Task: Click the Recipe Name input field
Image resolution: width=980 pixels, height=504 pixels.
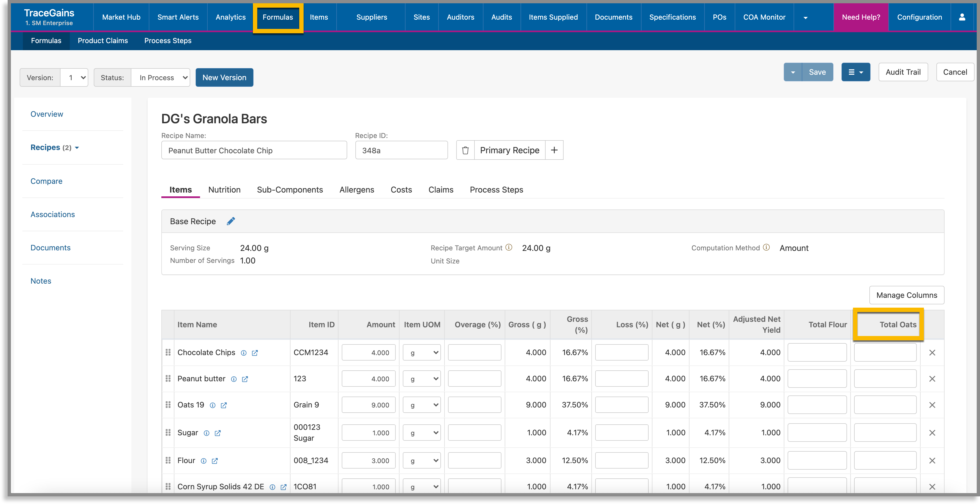Action: click(254, 150)
